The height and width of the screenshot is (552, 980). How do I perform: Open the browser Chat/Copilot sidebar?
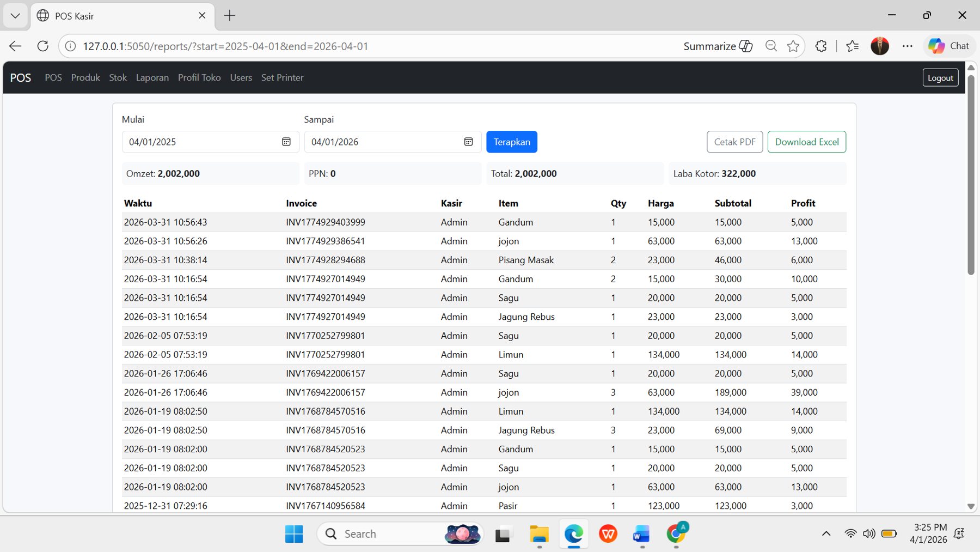[950, 46]
